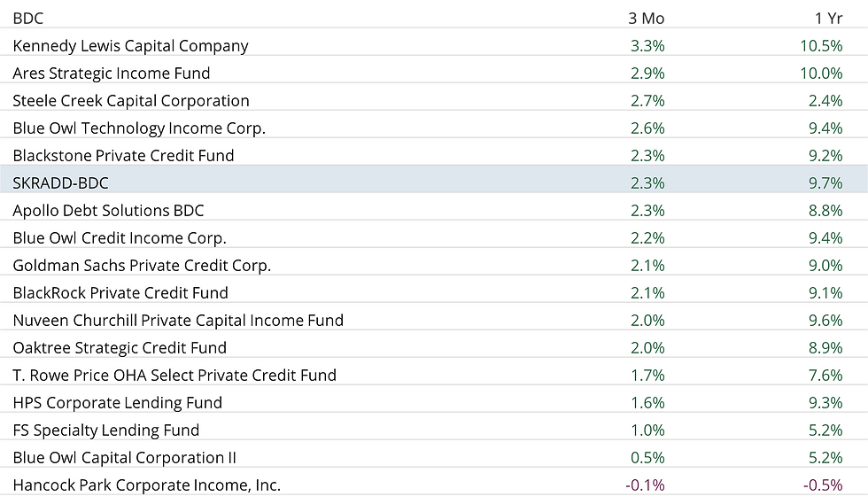Click Ares Strategic Income Fund name
868x504 pixels.
coord(112,74)
